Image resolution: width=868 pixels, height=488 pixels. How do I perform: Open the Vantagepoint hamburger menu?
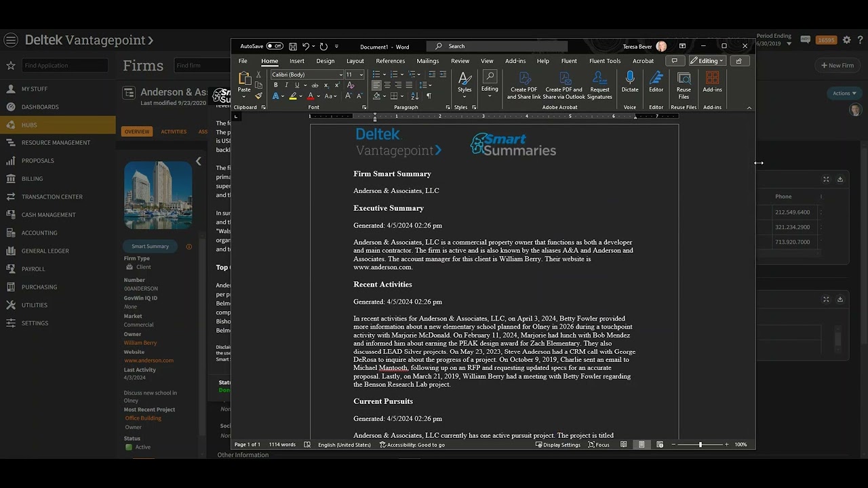pos(11,40)
